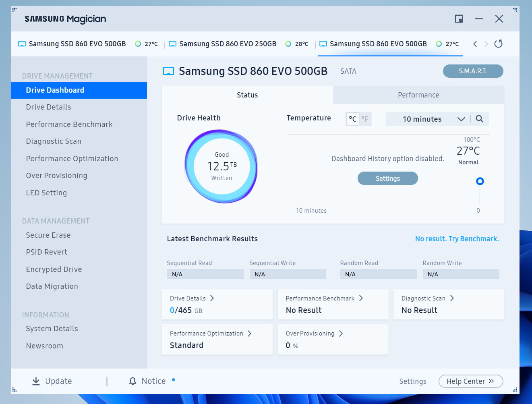Expand Over Provisioning card arrow
This screenshot has width=532, height=404.
click(x=341, y=334)
